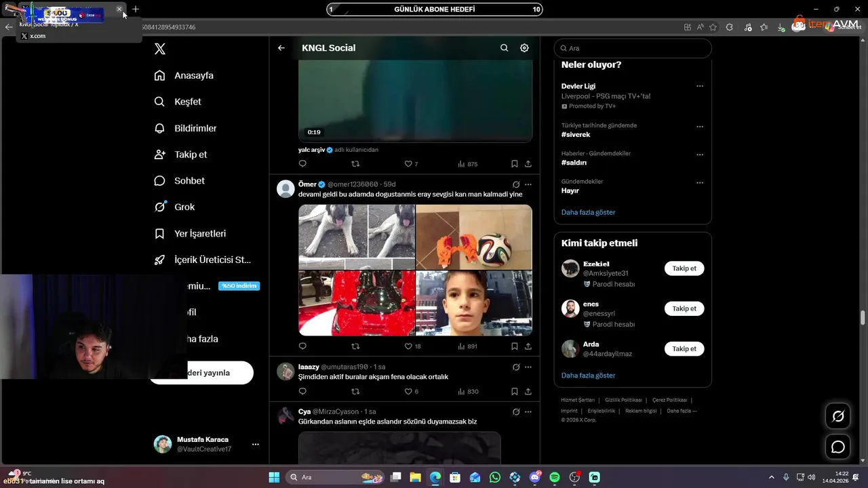Image resolution: width=868 pixels, height=488 pixels.
Task: View analytics showing 875 views
Action: 468,164
